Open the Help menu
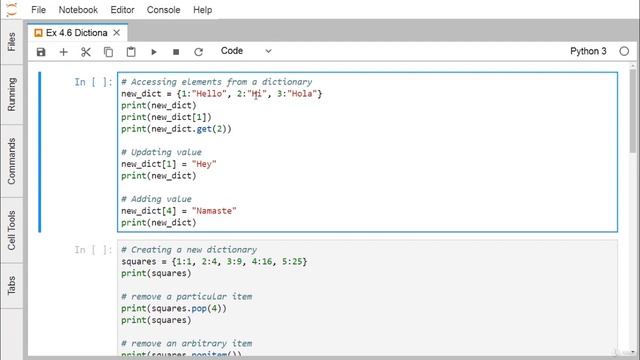Image resolution: width=640 pixels, height=360 pixels. coord(202,10)
